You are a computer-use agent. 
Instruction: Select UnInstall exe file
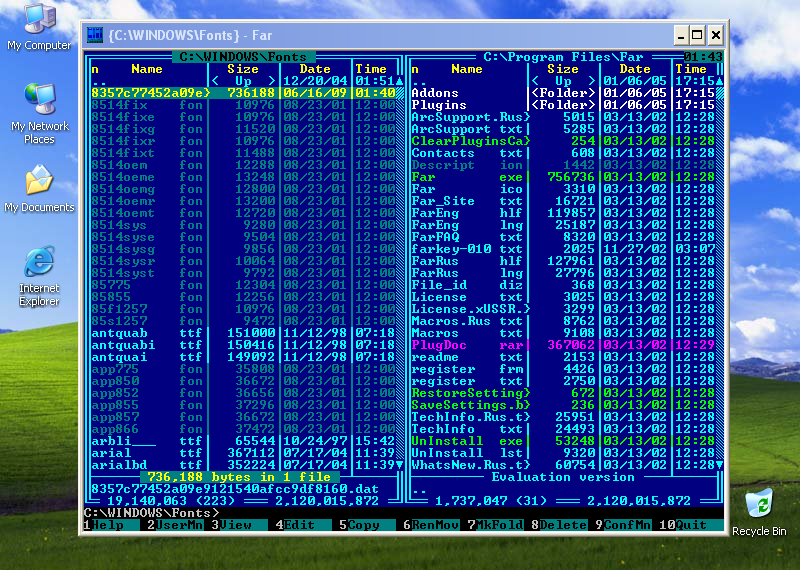tap(563, 441)
